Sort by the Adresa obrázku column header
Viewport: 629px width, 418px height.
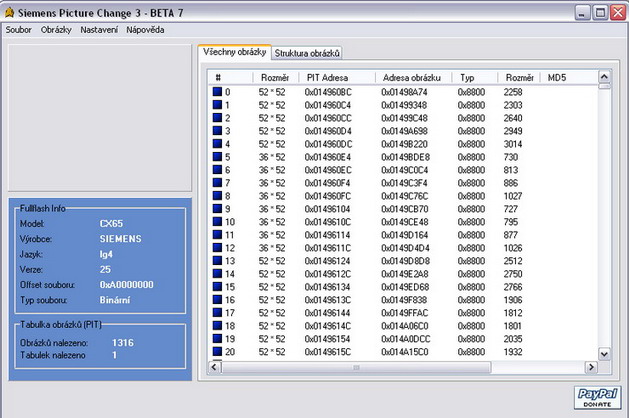tap(414, 77)
